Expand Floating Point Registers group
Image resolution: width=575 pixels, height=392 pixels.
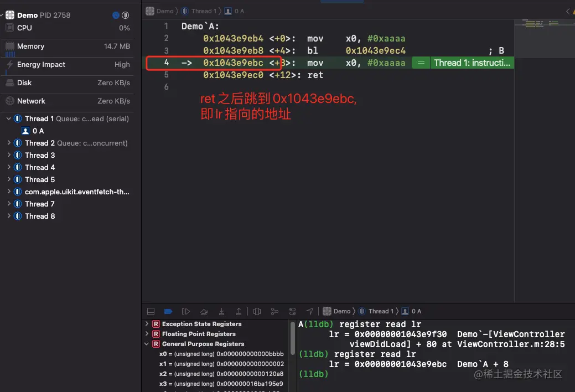(147, 334)
